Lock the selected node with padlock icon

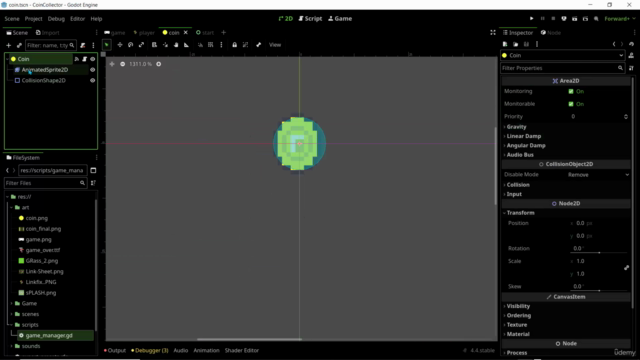[235, 45]
